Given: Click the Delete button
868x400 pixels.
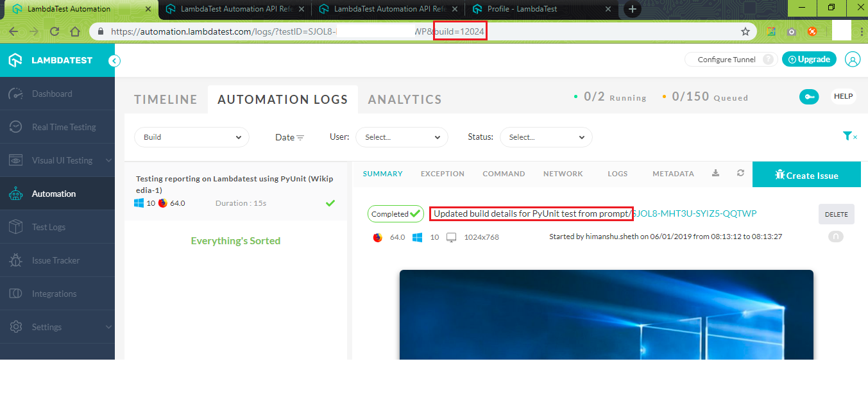Looking at the screenshot, I should click(836, 214).
